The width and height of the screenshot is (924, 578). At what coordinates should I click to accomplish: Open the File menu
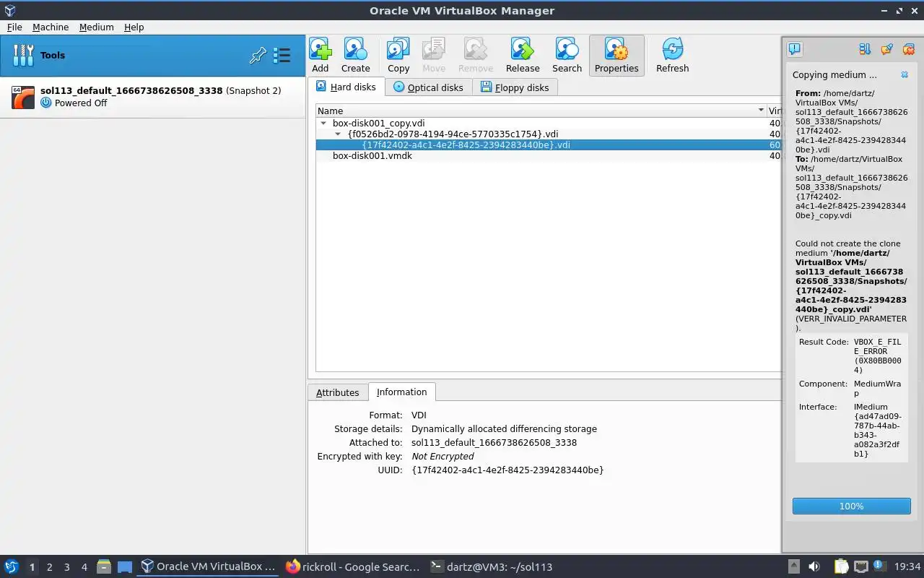point(14,27)
